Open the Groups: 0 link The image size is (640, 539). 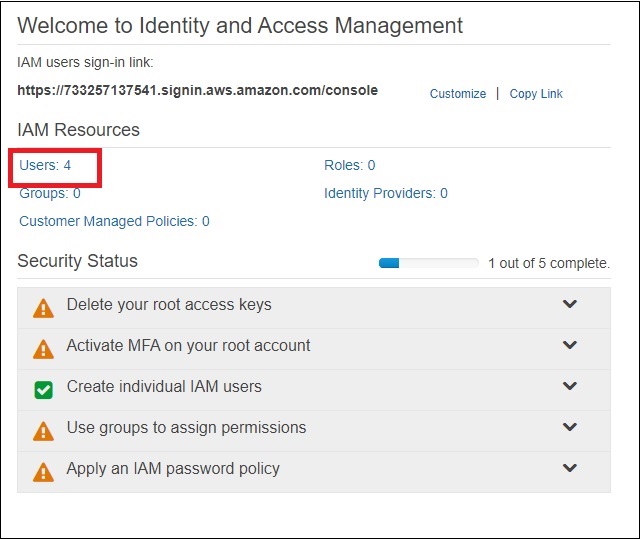pyautogui.click(x=50, y=193)
